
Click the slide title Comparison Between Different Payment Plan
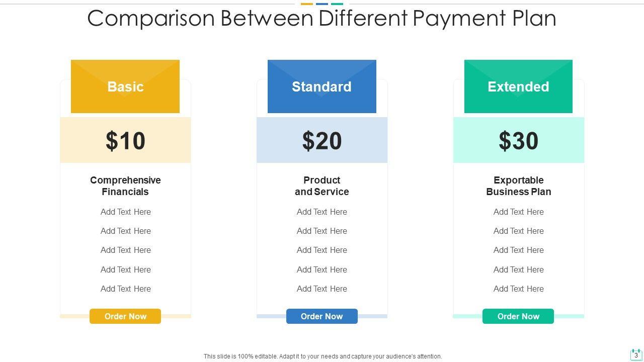(322, 18)
